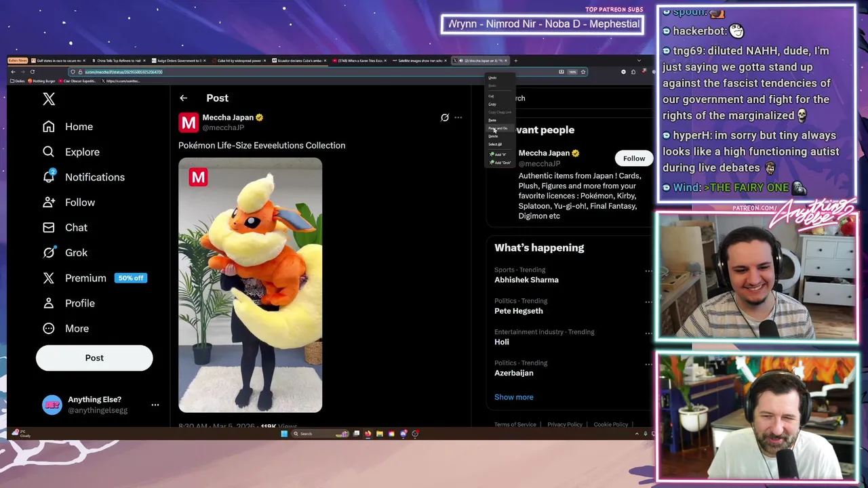Open the Terms of Service link
This screenshot has height=488, width=868.
point(515,424)
